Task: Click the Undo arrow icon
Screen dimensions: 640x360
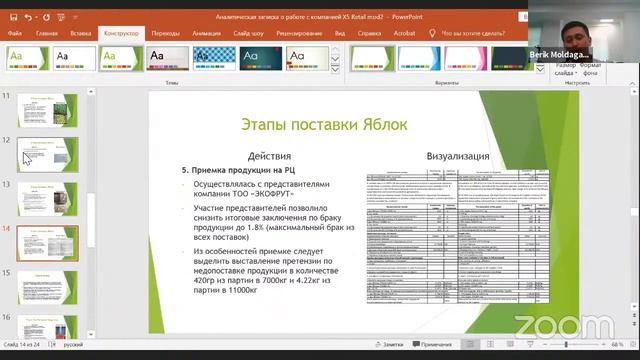Action: pyautogui.click(x=28, y=17)
